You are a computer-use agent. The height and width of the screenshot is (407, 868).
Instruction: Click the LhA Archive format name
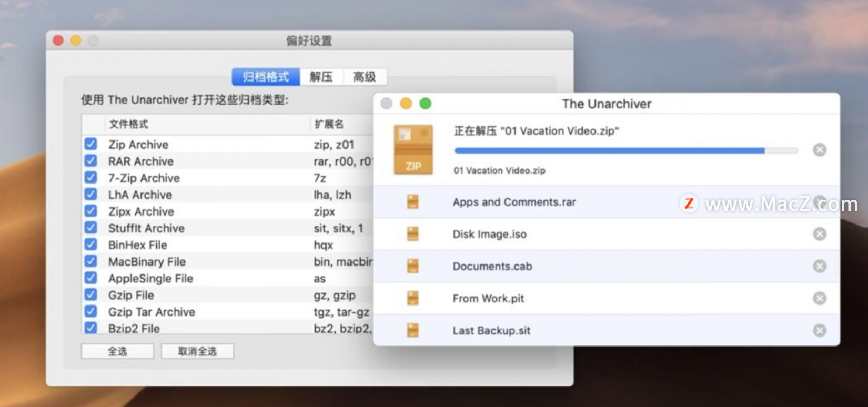(x=140, y=195)
